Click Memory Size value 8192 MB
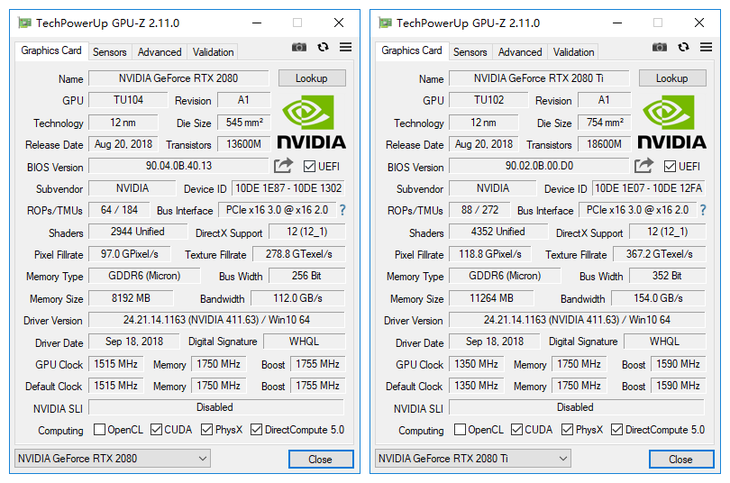Screen dimensions: 730x483 click(x=130, y=298)
